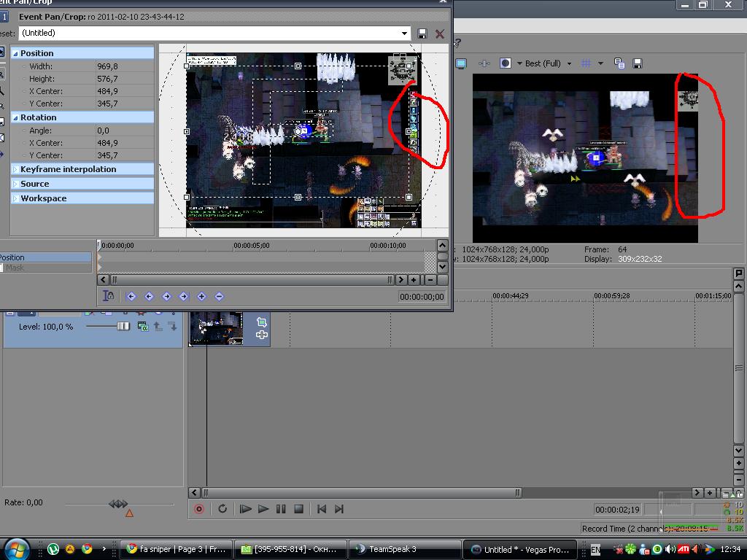Toggle preview on external monitor
The width and height of the screenshot is (747, 560).
(461, 63)
